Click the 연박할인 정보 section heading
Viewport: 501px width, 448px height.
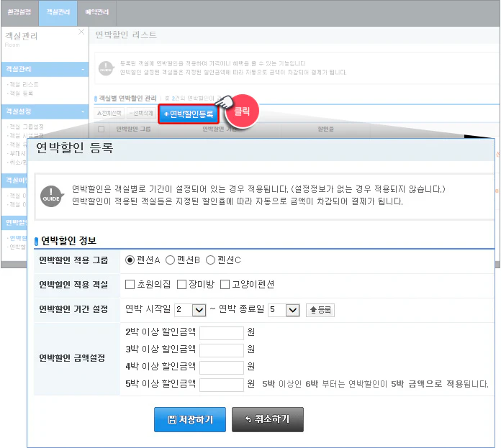[x=68, y=241]
